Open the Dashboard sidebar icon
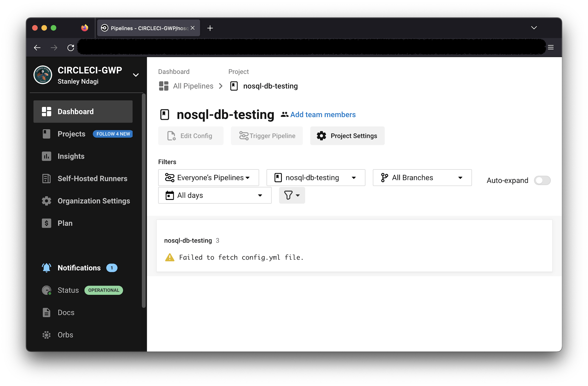The width and height of the screenshot is (588, 386). click(46, 111)
